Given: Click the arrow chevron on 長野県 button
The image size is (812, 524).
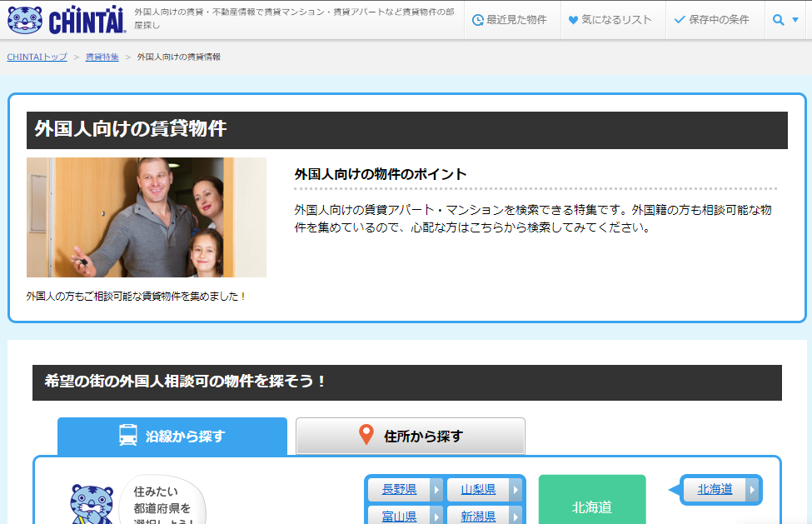Looking at the screenshot, I should [x=437, y=490].
